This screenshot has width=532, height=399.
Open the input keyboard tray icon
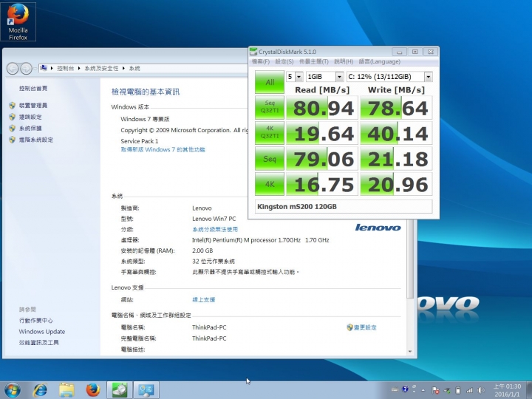pos(395,389)
